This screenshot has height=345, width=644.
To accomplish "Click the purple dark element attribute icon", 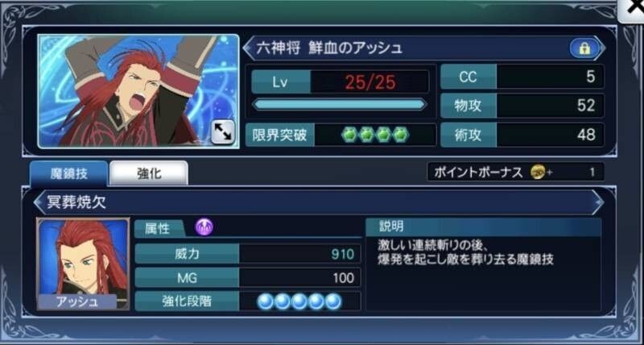I will coord(204,227).
